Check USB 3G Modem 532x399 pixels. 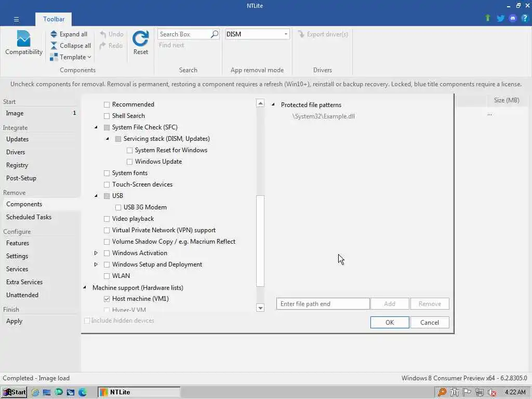click(118, 207)
